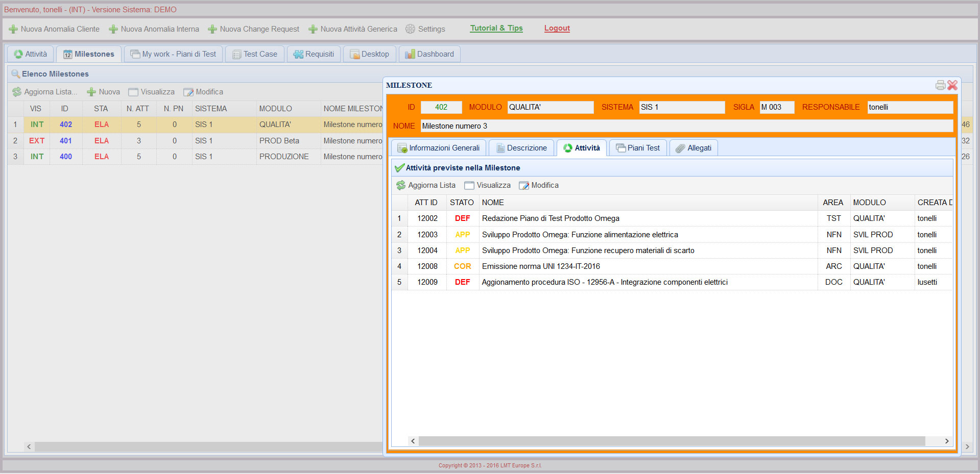980x474 pixels.
Task: Open the Allegati tab
Action: coord(694,148)
